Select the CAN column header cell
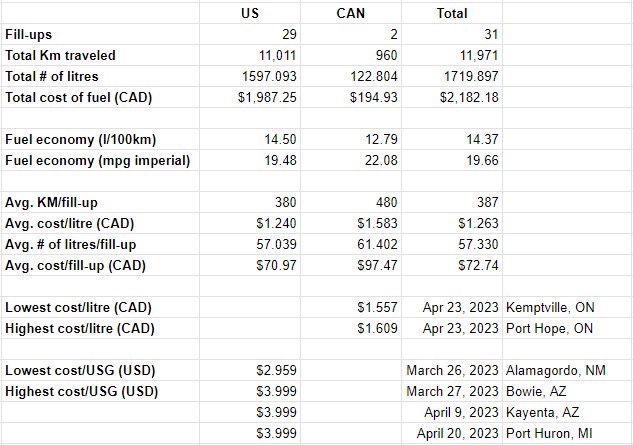Viewport: 633px width, 445px height. (x=350, y=13)
